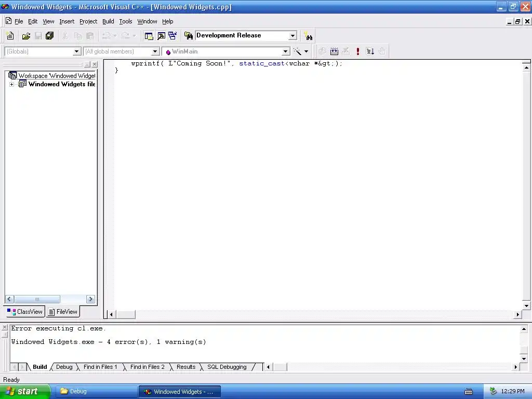The image size is (532, 399).
Task: Select the Debug output tab
Action: (64, 367)
